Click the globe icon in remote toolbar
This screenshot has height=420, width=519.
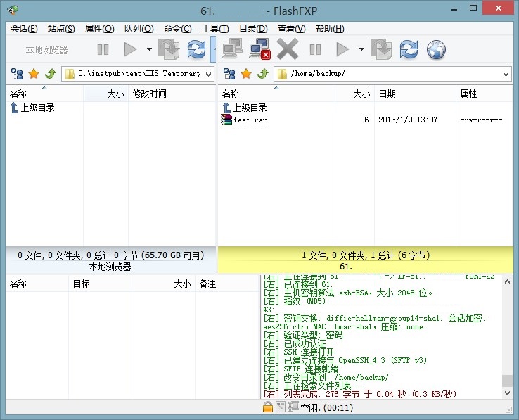point(437,49)
